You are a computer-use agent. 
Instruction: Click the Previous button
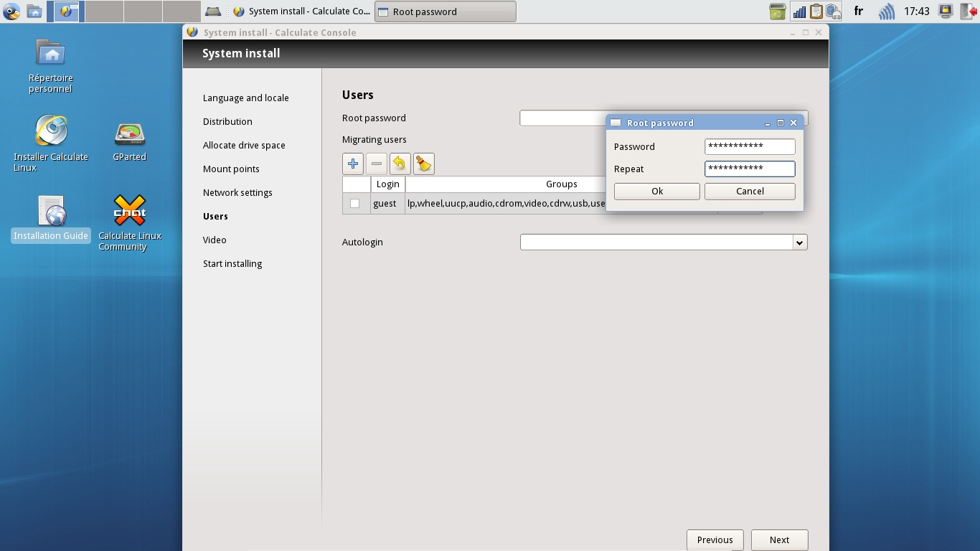pos(715,540)
